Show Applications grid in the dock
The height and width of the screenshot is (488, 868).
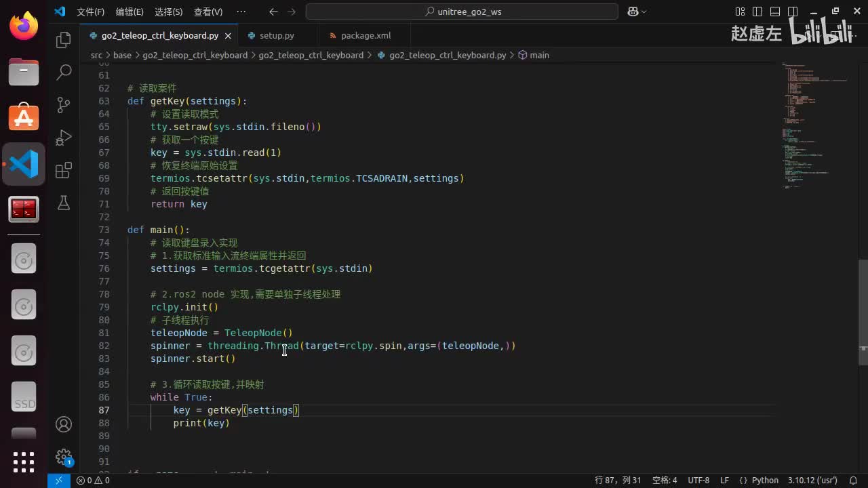point(24,462)
